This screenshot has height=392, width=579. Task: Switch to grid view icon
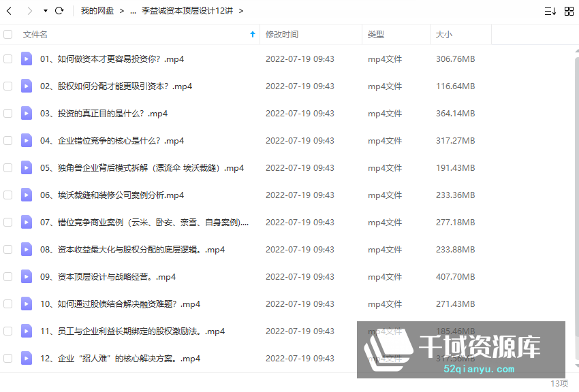[569, 12]
